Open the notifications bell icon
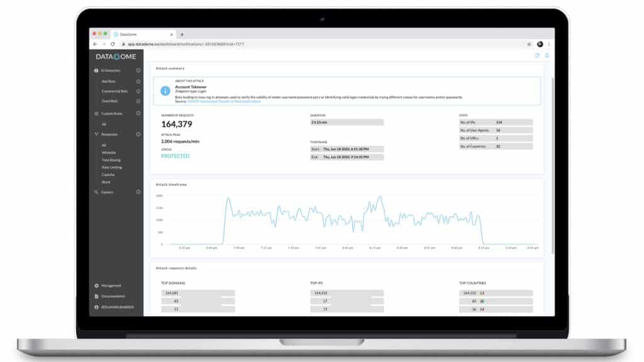Image resolution: width=644 pixels, height=362 pixels. pyautogui.click(x=547, y=55)
